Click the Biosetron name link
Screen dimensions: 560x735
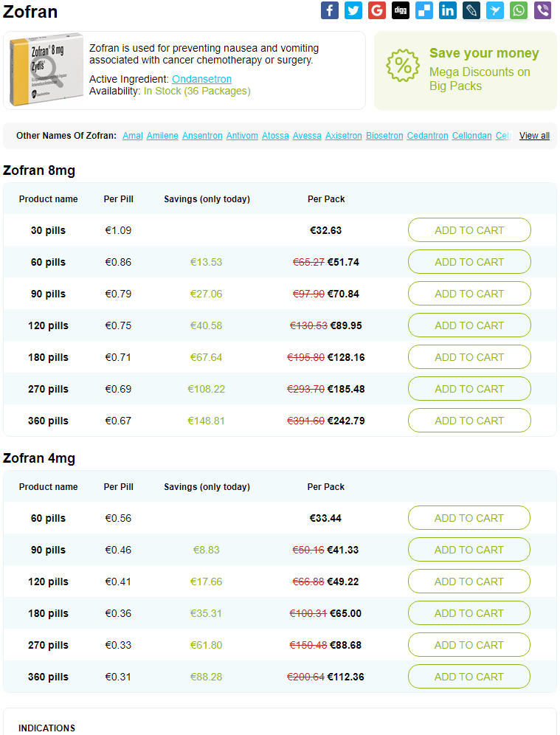pyautogui.click(x=384, y=136)
